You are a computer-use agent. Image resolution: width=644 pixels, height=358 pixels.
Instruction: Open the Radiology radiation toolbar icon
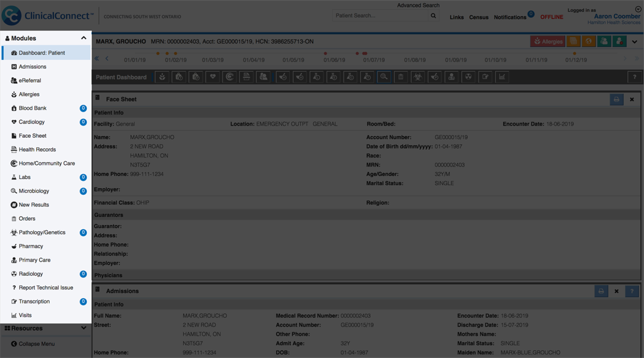[x=468, y=77]
